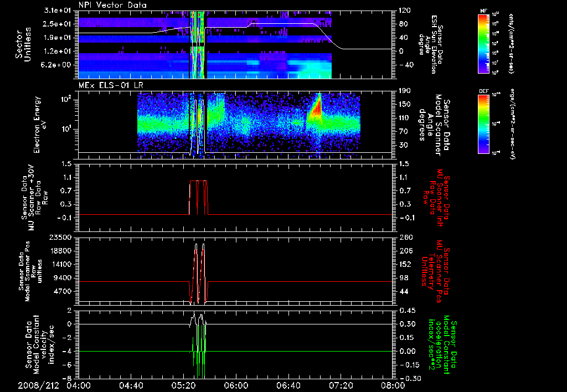
Task: Click the "23500" scanner position tick label
Action: (61, 238)
